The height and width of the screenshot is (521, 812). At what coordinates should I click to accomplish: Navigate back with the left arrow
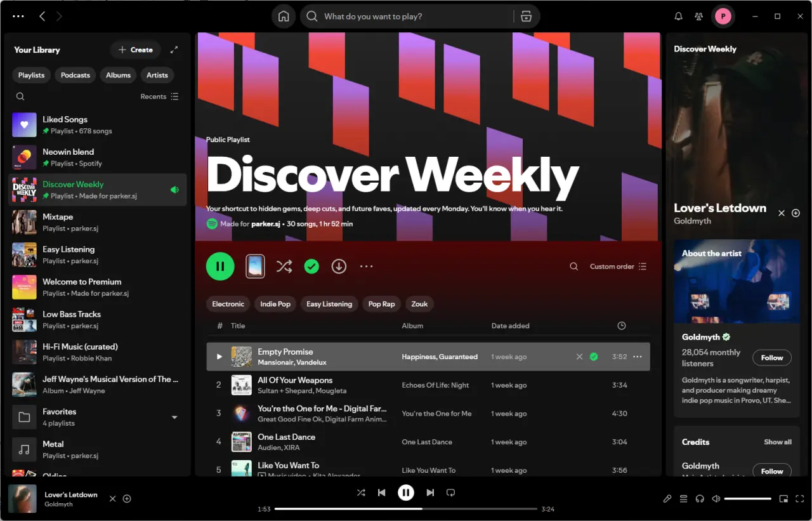42,16
